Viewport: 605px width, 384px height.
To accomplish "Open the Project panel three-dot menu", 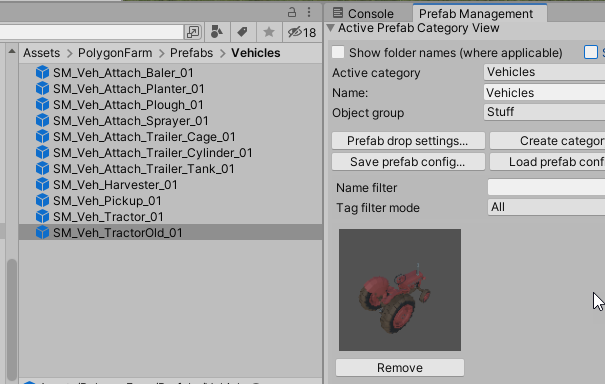I will (309, 12).
